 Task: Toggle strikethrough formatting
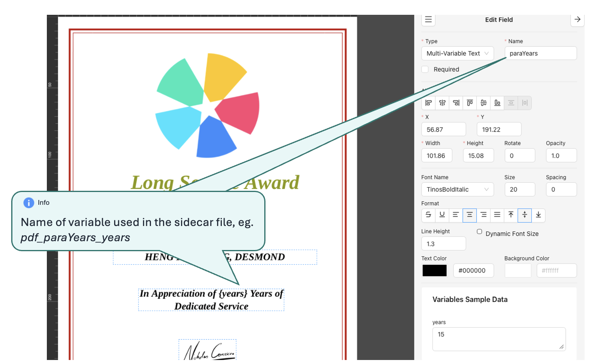coord(428,215)
